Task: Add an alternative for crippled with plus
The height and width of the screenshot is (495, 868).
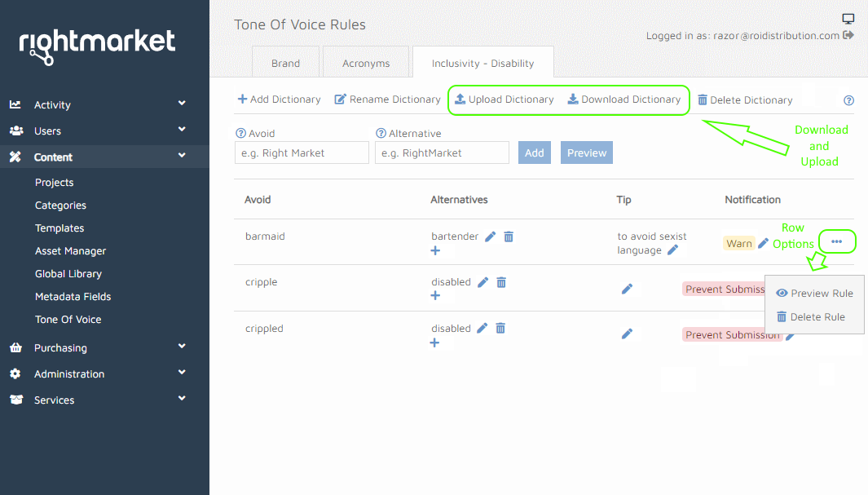Action: 434,343
